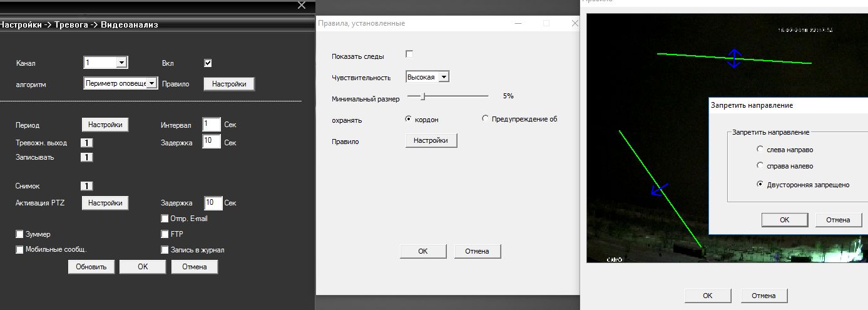868x310 pixels.
Task: Click OK in Запретить направление dialog
Action: point(784,220)
